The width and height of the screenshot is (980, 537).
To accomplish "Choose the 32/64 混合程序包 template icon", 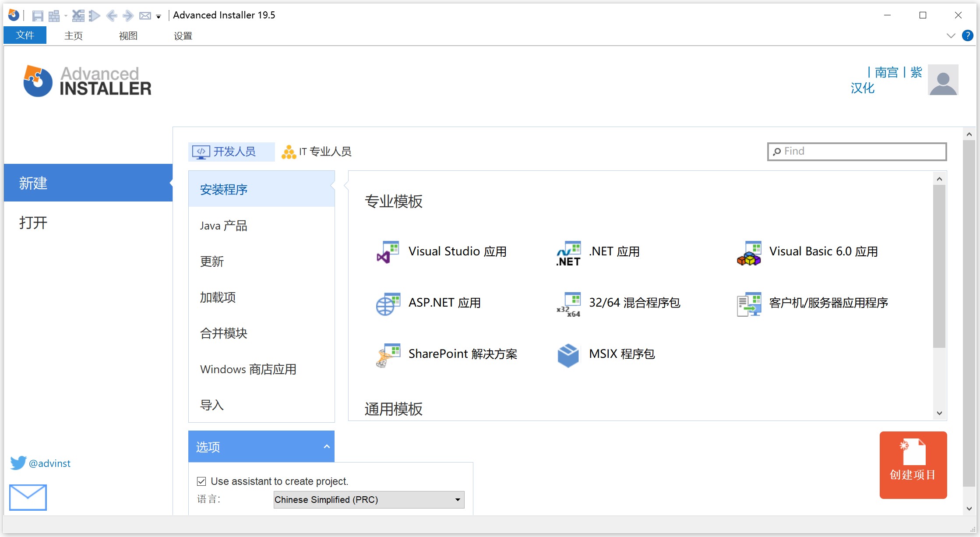I will coord(568,304).
